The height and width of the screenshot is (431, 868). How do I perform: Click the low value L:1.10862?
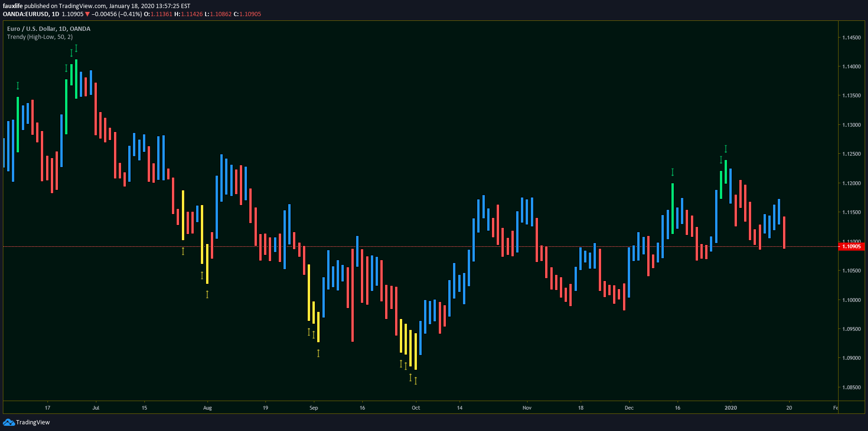[x=218, y=14]
